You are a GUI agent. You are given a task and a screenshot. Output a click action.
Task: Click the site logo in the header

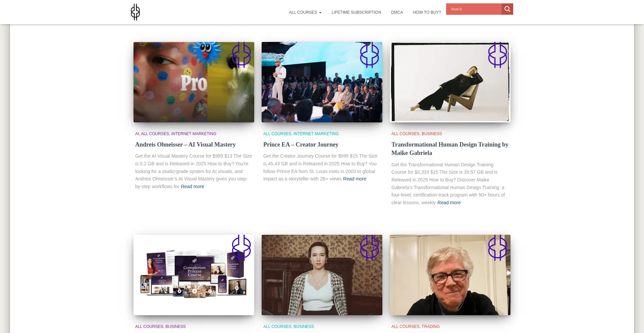tap(135, 12)
